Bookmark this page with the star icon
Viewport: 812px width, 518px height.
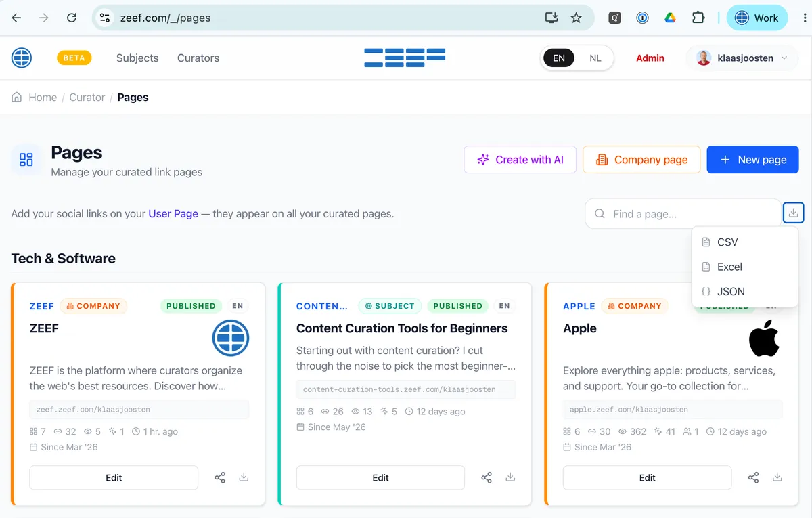[576, 18]
